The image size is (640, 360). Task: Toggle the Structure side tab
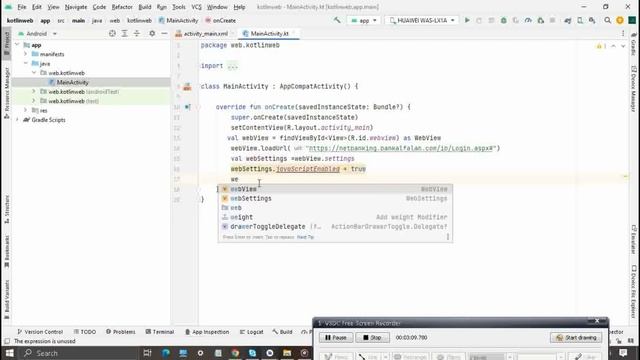(7, 209)
